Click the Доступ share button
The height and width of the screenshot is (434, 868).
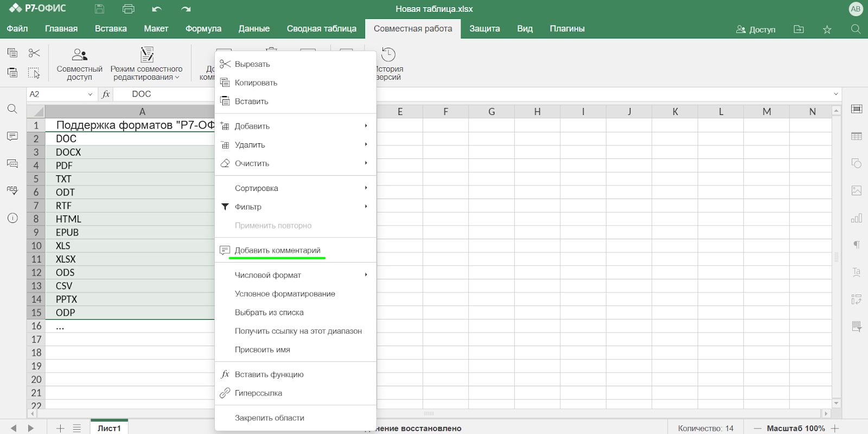(x=756, y=29)
